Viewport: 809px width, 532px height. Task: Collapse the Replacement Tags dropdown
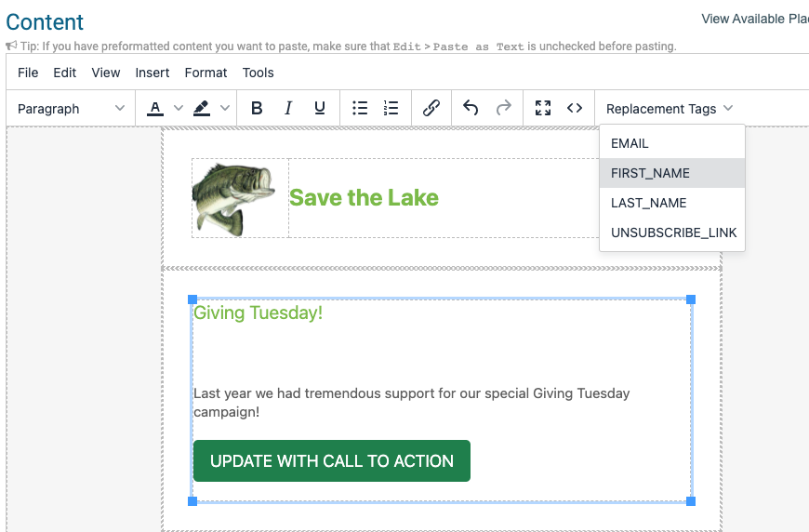click(x=670, y=109)
